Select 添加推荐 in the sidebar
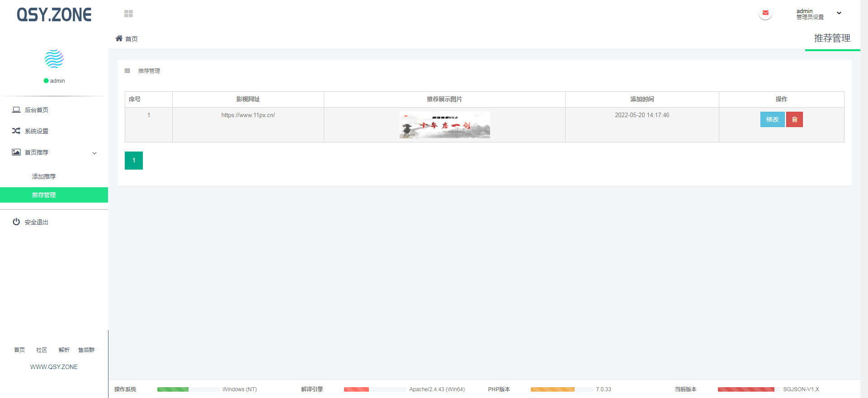The image size is (868, 398). (x=44, y=176)
